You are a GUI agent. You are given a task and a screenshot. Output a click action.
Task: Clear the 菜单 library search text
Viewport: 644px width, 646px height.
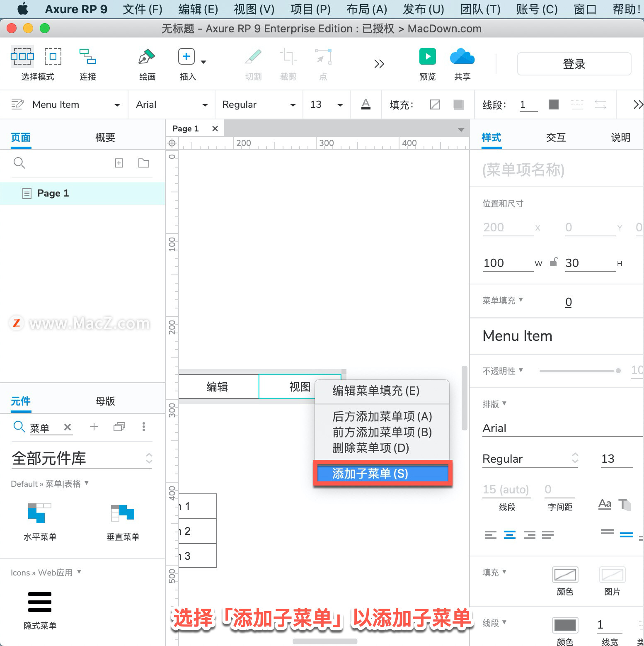pyautogui.click(x=68, y=427)
